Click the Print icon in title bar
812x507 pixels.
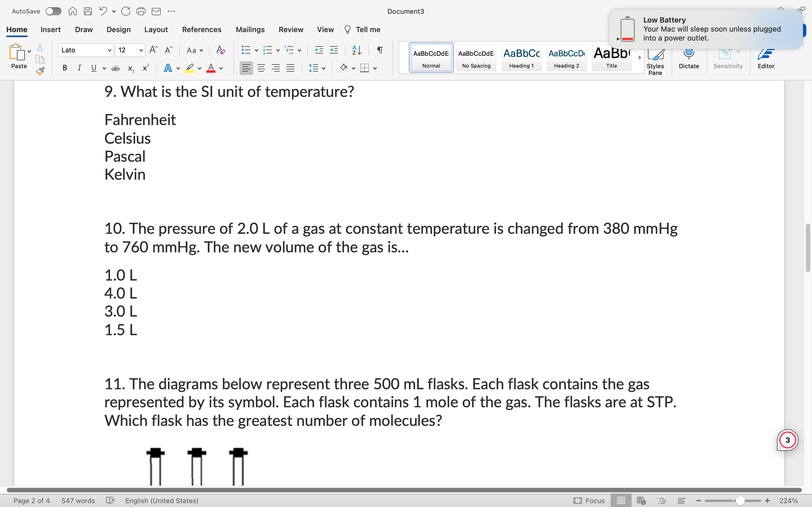pos(141,11)
